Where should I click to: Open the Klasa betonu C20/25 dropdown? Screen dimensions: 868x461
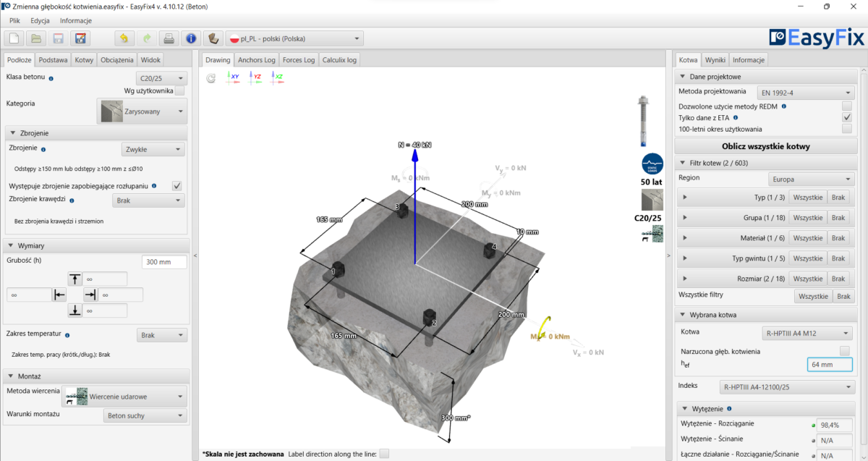click(161, 78)
